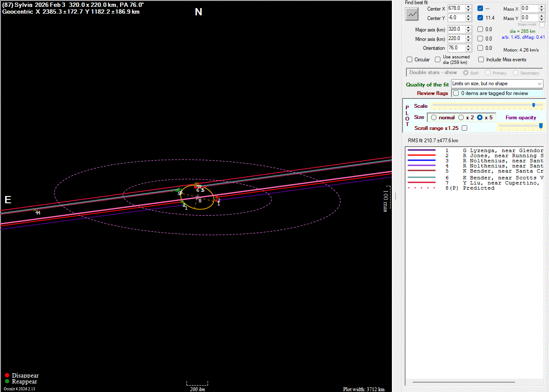Increase Mass X with the up arrow
Viewport: 549px width, 392px height.
click(542, 6)
